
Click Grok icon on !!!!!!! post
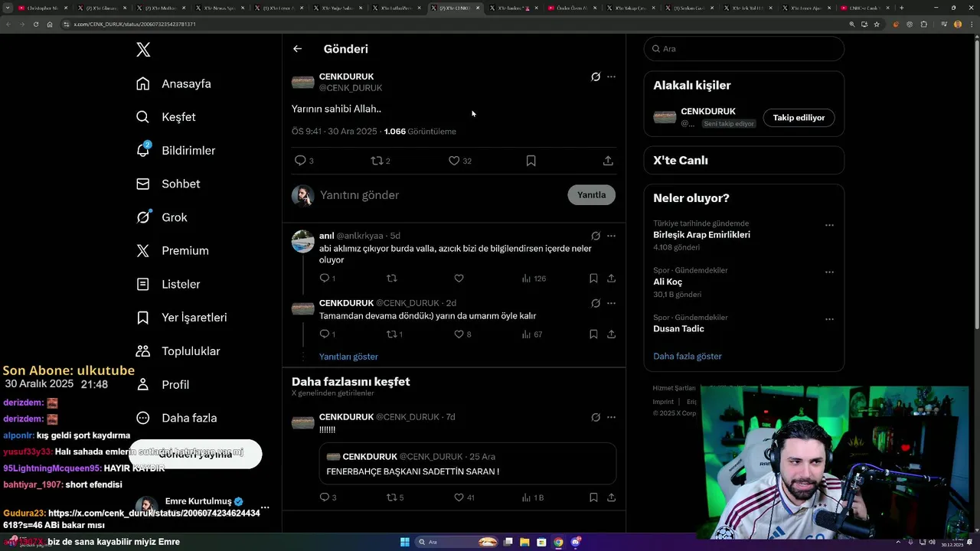point(596,417)
